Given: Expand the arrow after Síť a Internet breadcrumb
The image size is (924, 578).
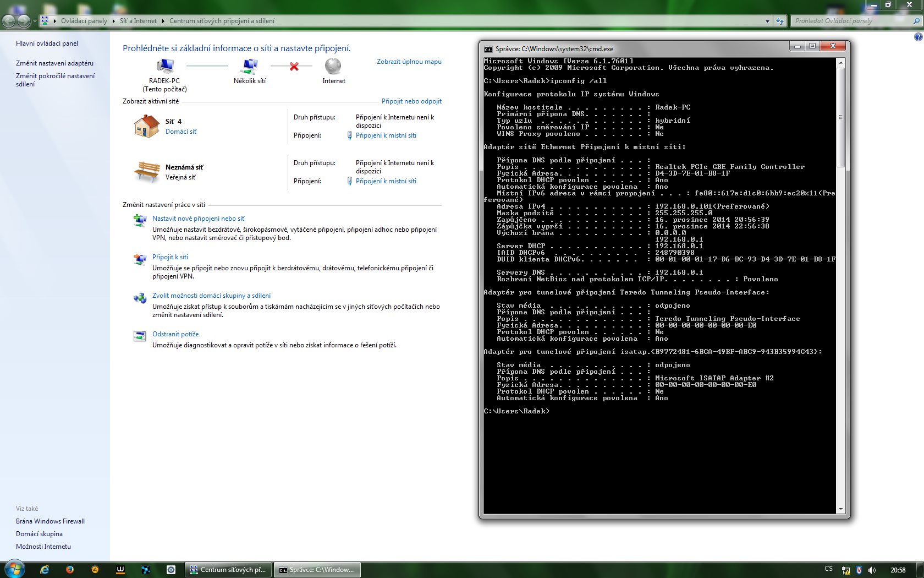Looking at the screenshot, I should tap(163, 21).
